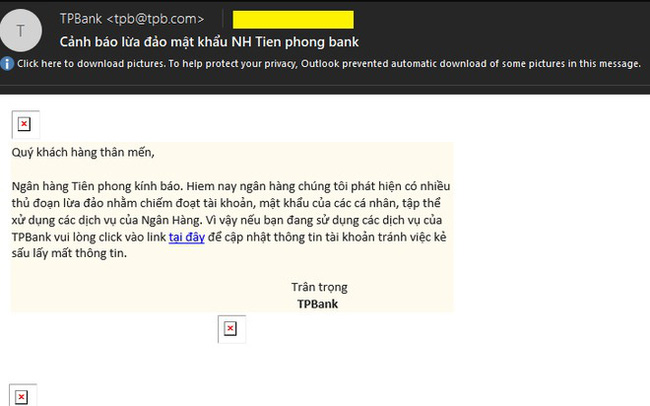Open the 'tại đây' hyperlink
This screenshot has height=406, width=650.
pos(187,237)
